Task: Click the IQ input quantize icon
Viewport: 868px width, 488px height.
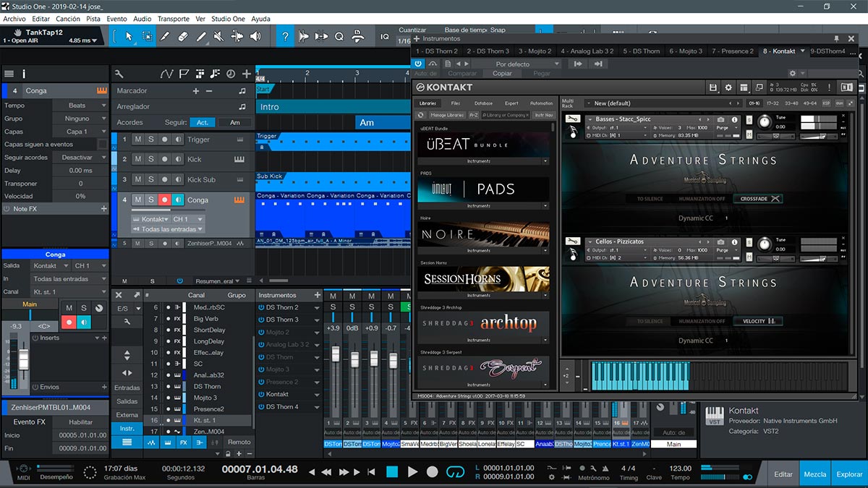Action: [385, 36]
